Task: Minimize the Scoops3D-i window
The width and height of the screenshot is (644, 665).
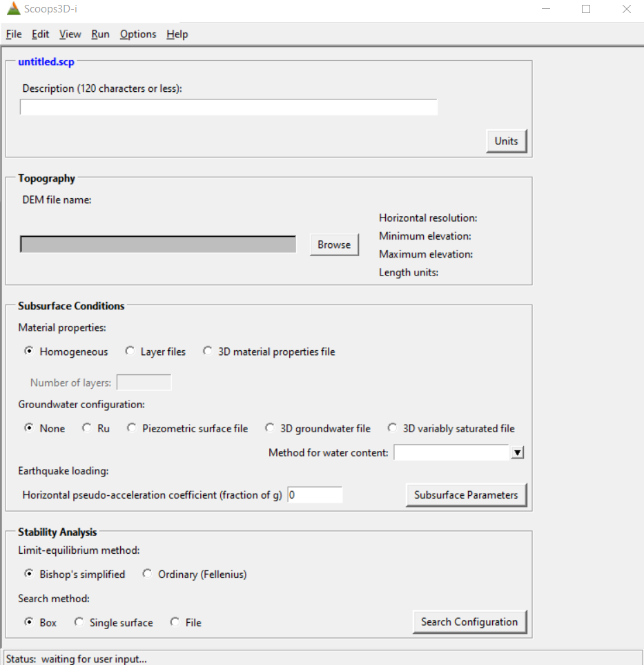Action: [x=546, y=9]
